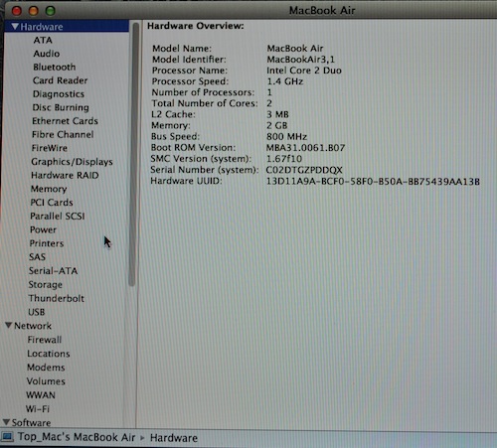Select Firewall under Network
497x448 pixels.
click(x=45, y=340)
